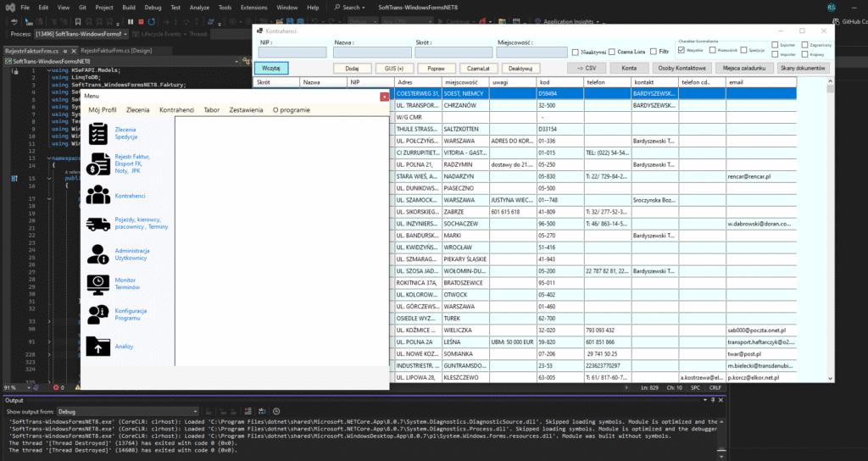Open the Zestawienia menu

[246, 110]
